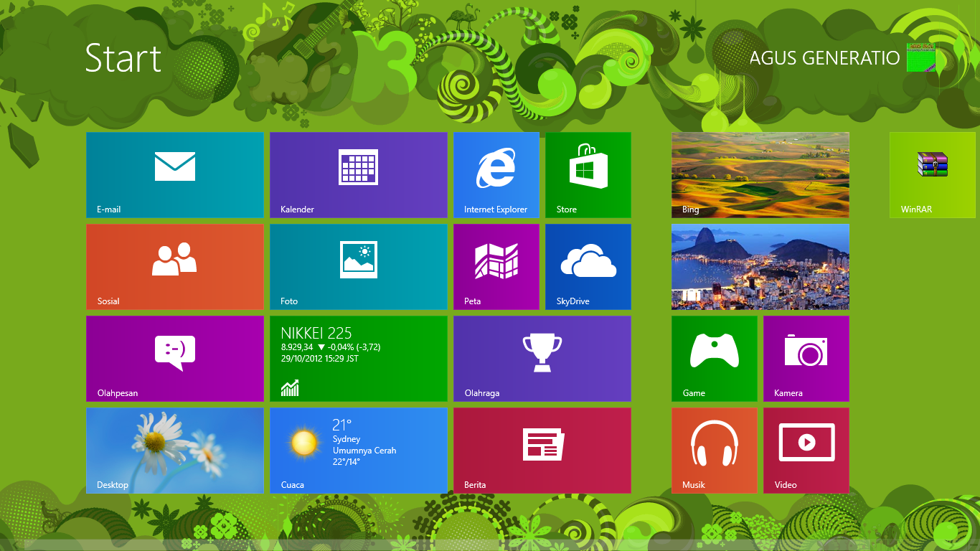The image size is (980, 551).
Task: Click the sun icon in Cuaca tile
Action: [304, 443]
